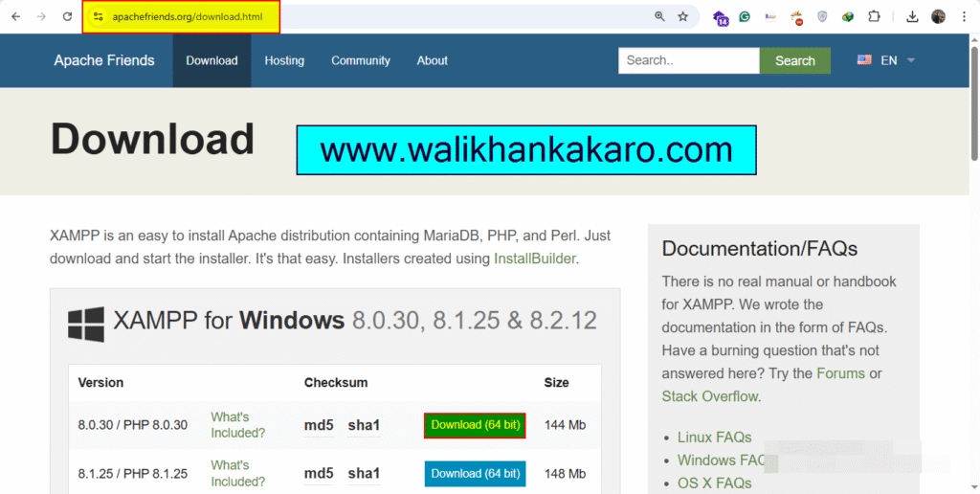Open the browser Downloads icon

click(912, 17)
